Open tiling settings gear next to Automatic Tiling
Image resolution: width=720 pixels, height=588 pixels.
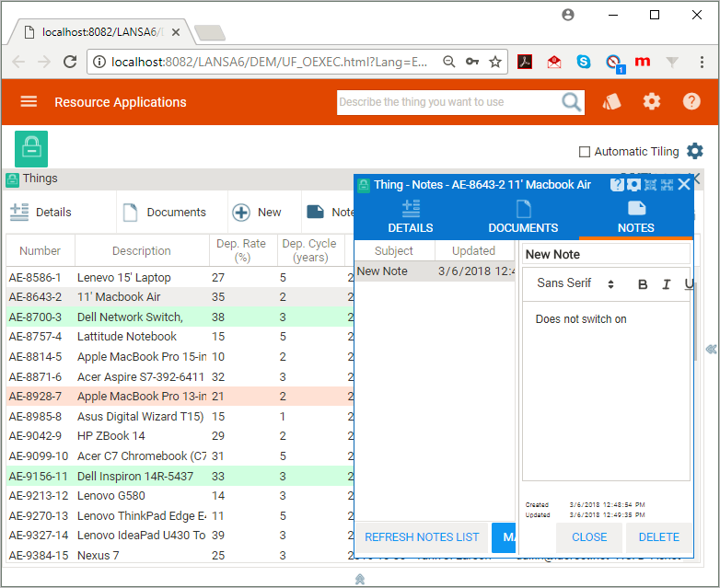pos(695,151)
